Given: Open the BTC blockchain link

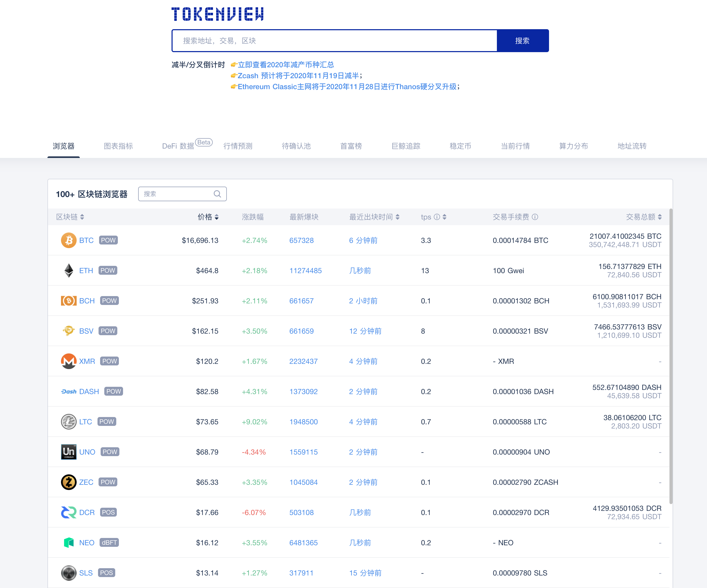Looking at the screenshot, I should coord(87,240).
